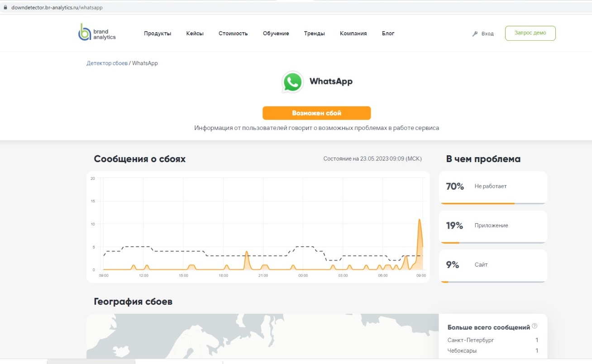Viewport: 592px width, 364px height.
Task: Click the В чем проблема heading
Action: point(483,159)
